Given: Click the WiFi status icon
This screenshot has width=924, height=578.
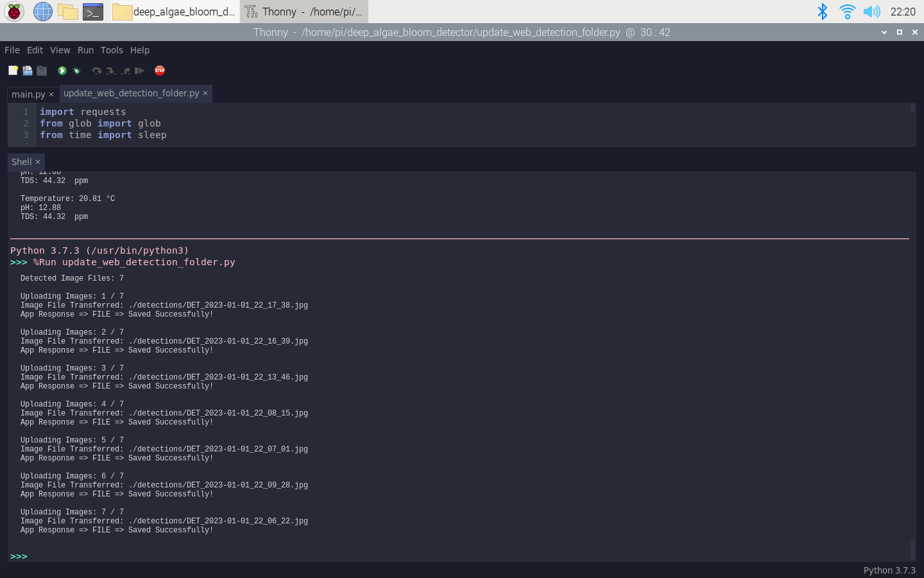Looking at the screenshot, I should coord(847,11).
